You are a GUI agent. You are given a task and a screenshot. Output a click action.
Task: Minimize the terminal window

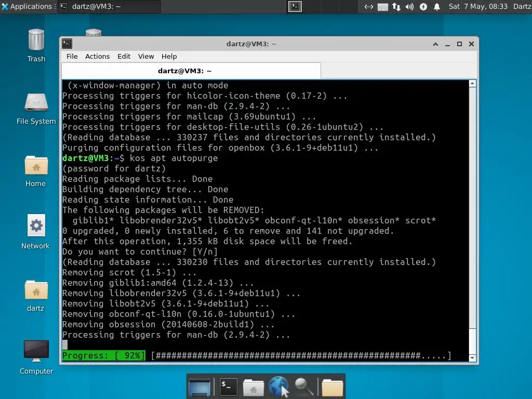(447, 44)
